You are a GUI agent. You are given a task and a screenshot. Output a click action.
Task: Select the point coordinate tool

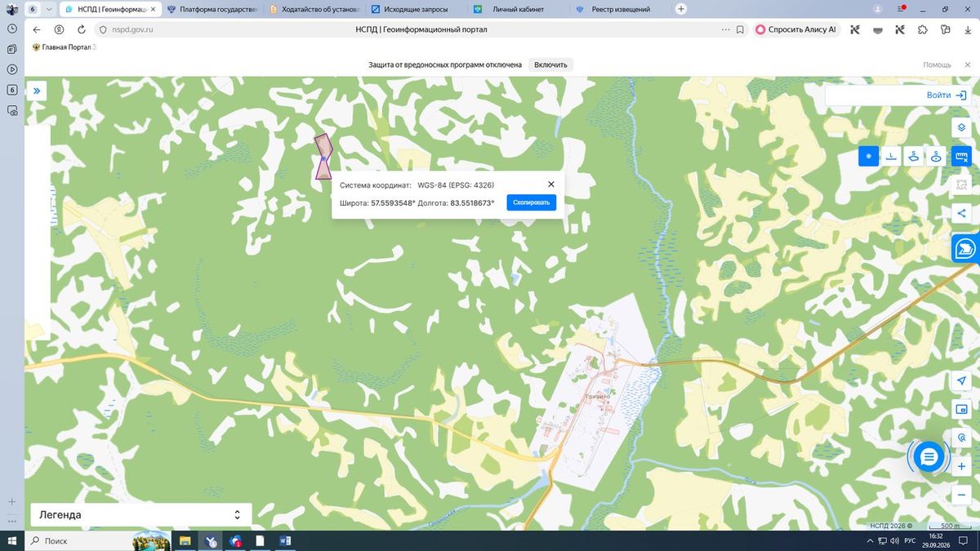(x=869, y=156)
